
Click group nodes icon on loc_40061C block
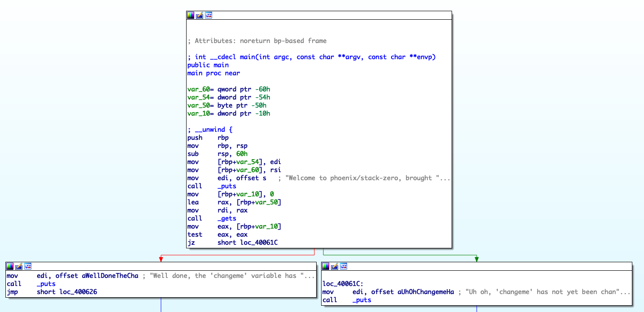click(344, 266)
